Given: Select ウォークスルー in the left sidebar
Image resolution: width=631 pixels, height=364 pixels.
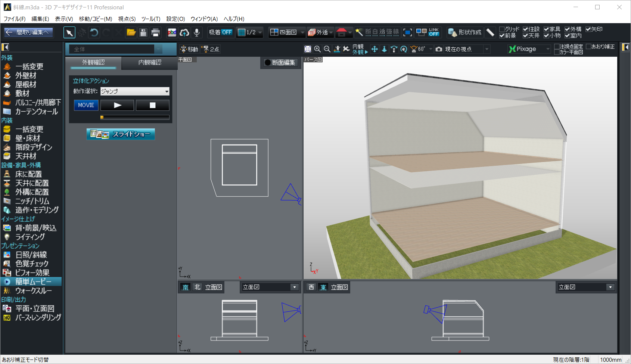Looking at the screenshot, I should pyautogui.click(x=33, y=290).
